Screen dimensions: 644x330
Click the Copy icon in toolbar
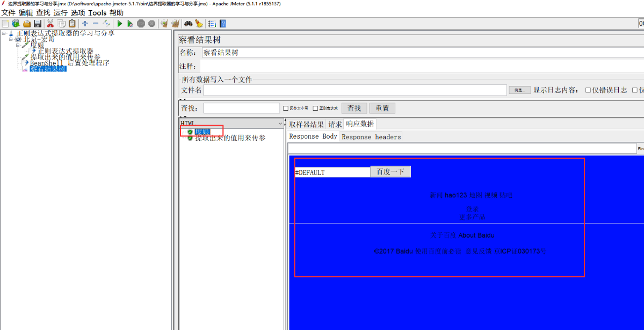[61, 24]
